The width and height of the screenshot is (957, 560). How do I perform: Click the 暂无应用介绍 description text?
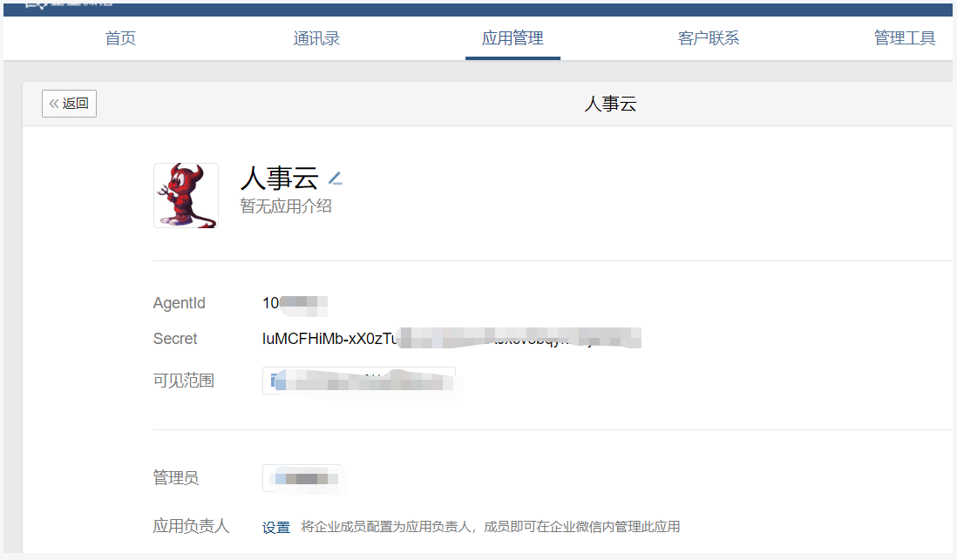286,206
